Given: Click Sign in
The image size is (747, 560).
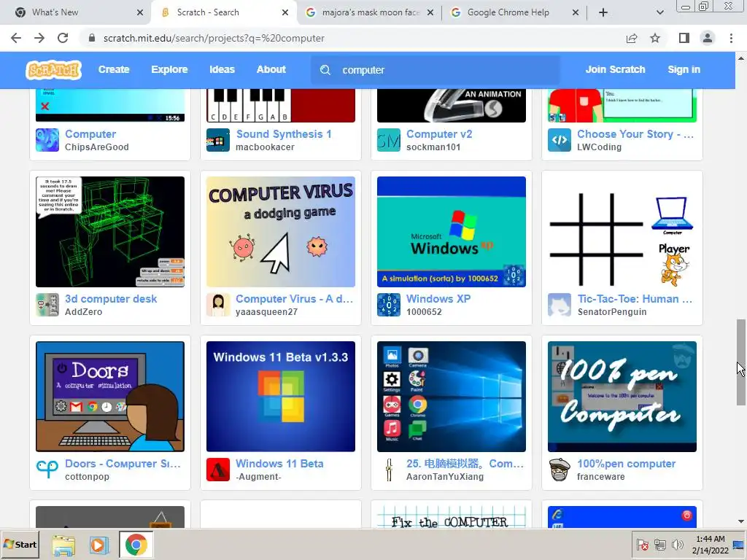Looking at the screenshot, I should coord(684,69).
